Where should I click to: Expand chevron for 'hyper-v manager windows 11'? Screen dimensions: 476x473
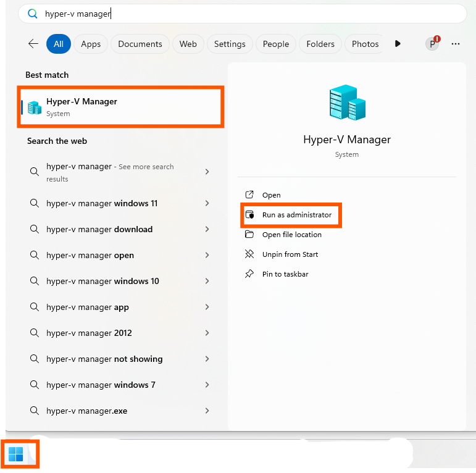pyautogui.click(x=207, y=203)
